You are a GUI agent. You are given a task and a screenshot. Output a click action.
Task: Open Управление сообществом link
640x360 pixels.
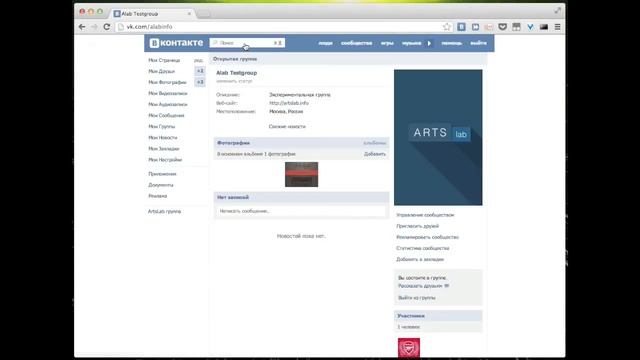tap(425, 215)
